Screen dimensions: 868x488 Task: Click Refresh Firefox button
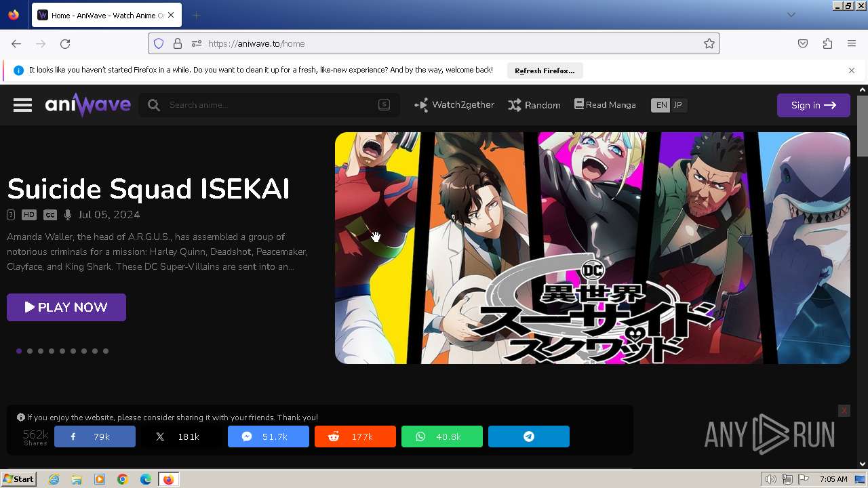545,70
